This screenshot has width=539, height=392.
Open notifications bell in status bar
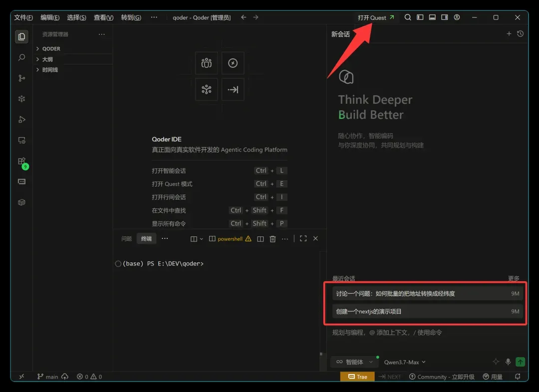click(x=518, y=377)
